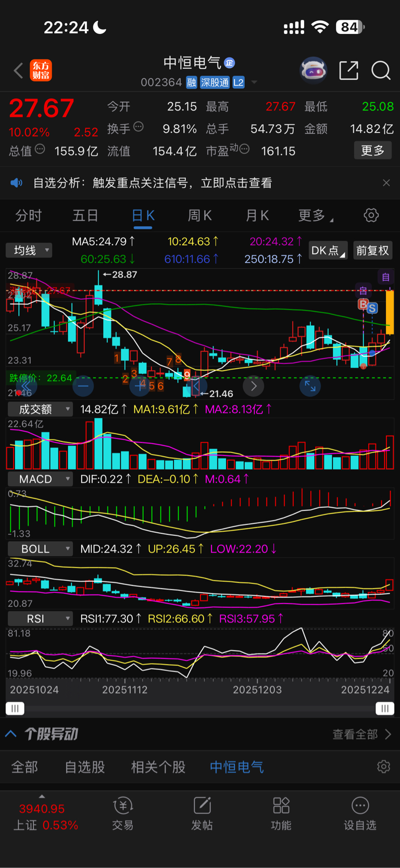
Task: Switch to 五日 tab
Action: click(85, 216)
